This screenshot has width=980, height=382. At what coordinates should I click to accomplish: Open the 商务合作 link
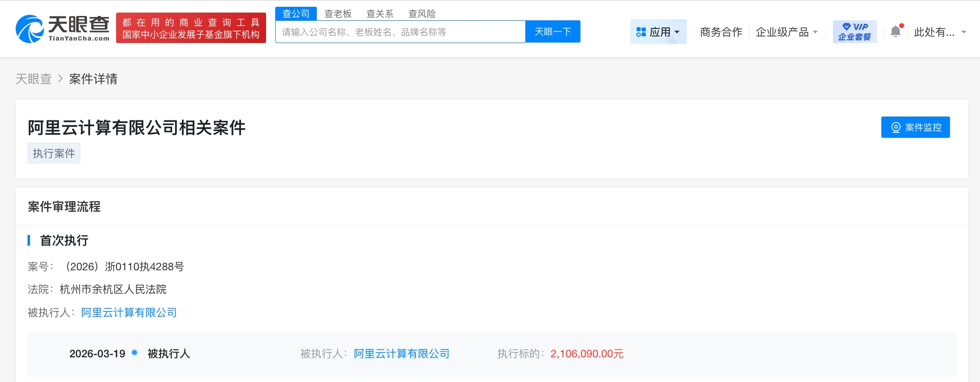pos(721,32)
